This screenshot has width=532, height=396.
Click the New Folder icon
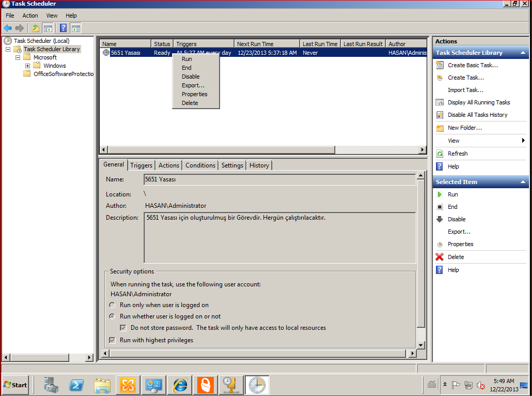pos(440,128)
